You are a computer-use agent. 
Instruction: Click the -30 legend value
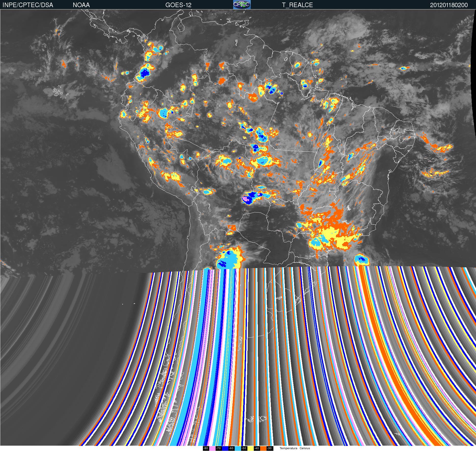270,448
